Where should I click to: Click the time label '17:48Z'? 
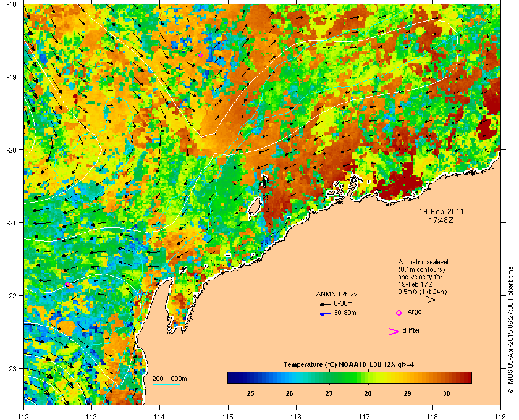[x=441, y=220]
